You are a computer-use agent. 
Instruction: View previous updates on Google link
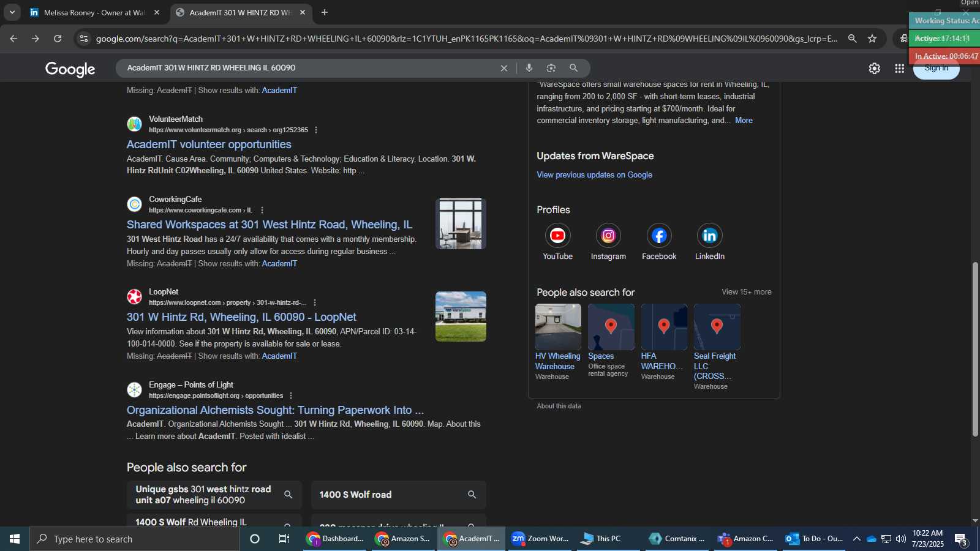[594, 175]
